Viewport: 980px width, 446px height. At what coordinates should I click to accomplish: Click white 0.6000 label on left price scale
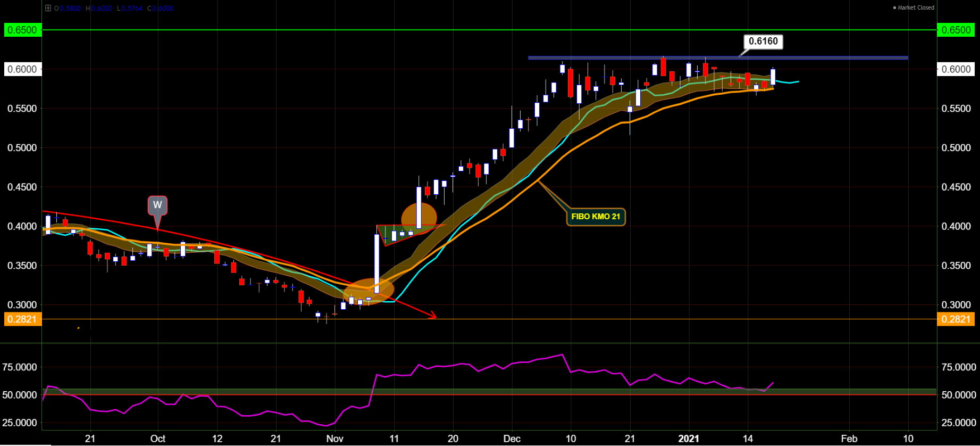(22, 69)
